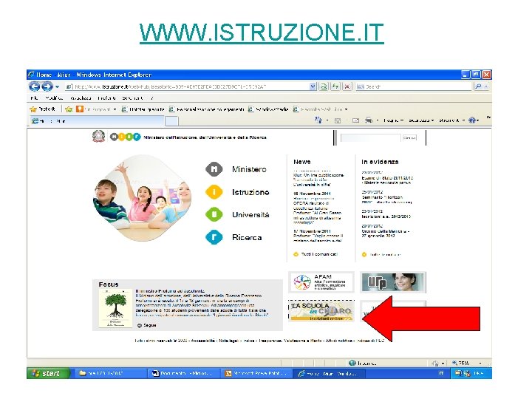Image resolution: width=532 pixels, height=399 pixels.
Task: Click the Cerca button beside site search
Action: coord(409,137)
